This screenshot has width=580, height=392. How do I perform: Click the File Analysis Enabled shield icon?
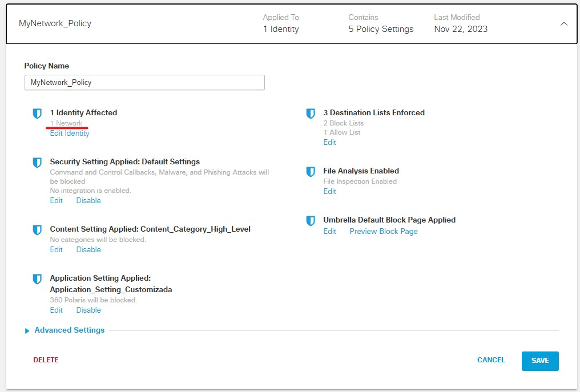pyautogui.click(x=311, y=171)
